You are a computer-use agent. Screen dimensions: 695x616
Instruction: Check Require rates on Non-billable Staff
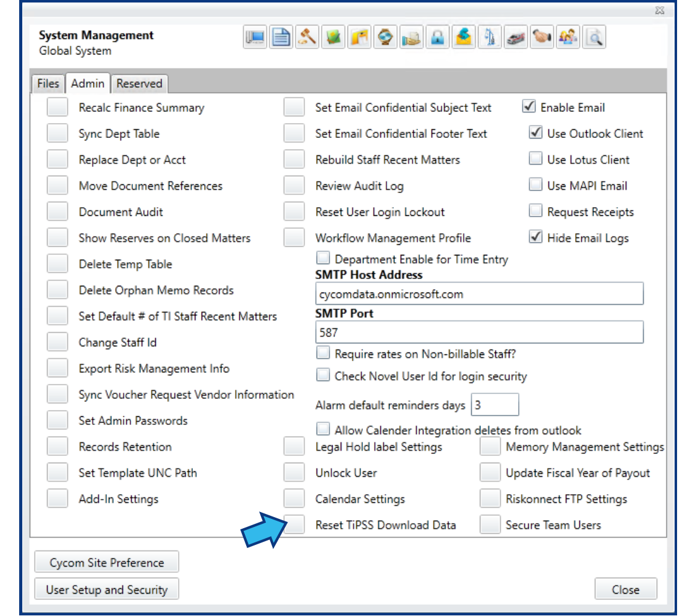pos(323,352)
